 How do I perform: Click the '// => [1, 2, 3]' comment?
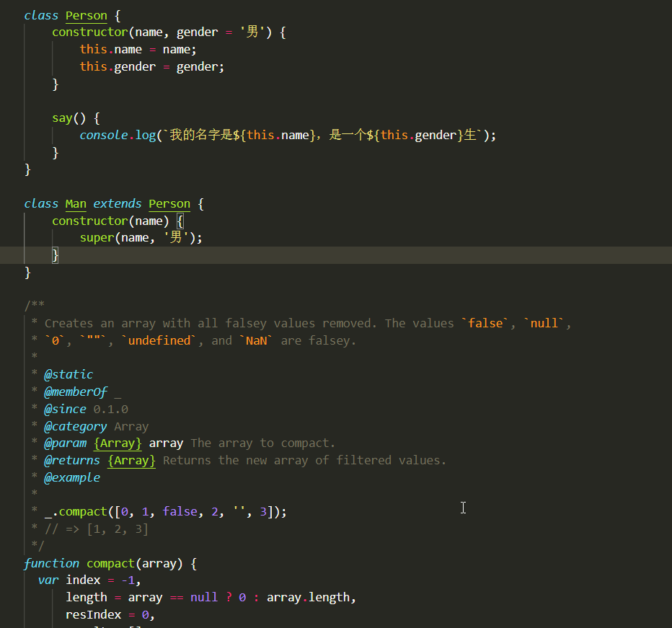(x=97, y=529)
